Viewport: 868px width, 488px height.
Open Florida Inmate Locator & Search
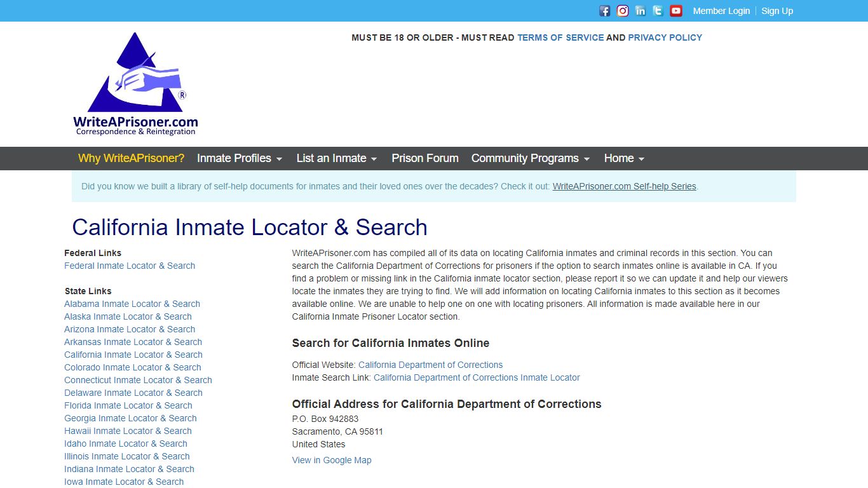(x=128, y=405)
